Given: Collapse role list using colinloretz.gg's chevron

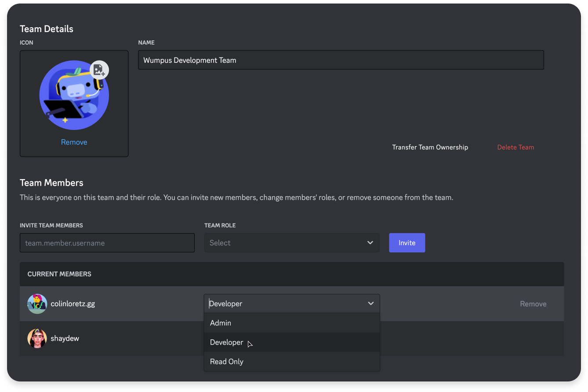Looking at the screenshot, I should click(370, 304).
